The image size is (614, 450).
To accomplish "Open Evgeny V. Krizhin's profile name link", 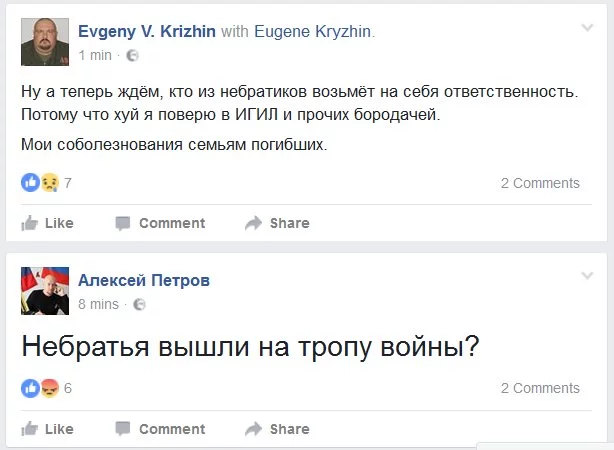I will click(146, 32).
